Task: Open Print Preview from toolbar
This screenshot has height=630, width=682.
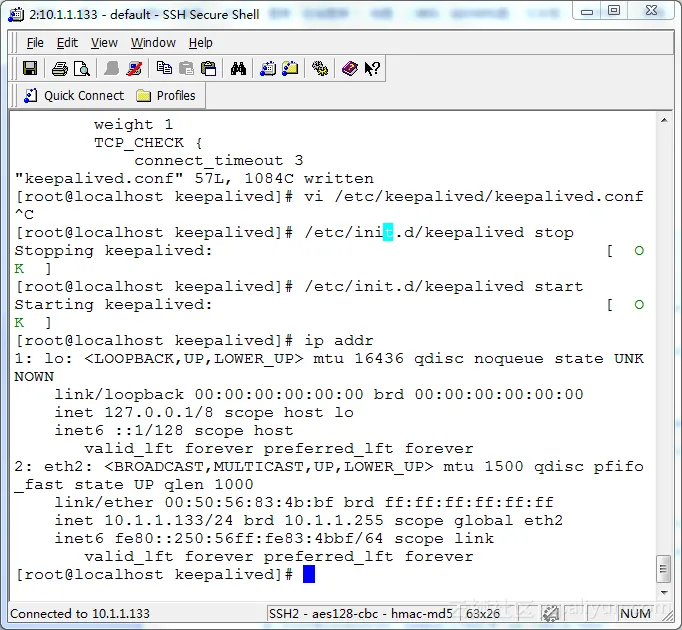Action: (x=81, y=69)
